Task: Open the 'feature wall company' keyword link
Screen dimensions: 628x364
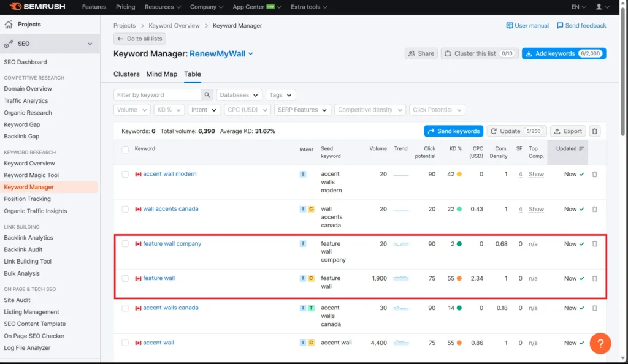Action: point(172,244)
